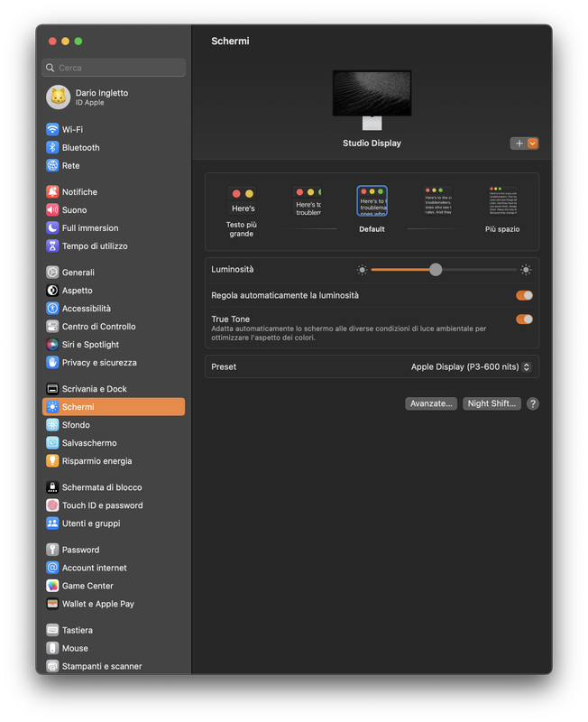This screenshot has width=588, height=722.
Task: Open Suono speaker icon
Action: [x=52, y=210]
